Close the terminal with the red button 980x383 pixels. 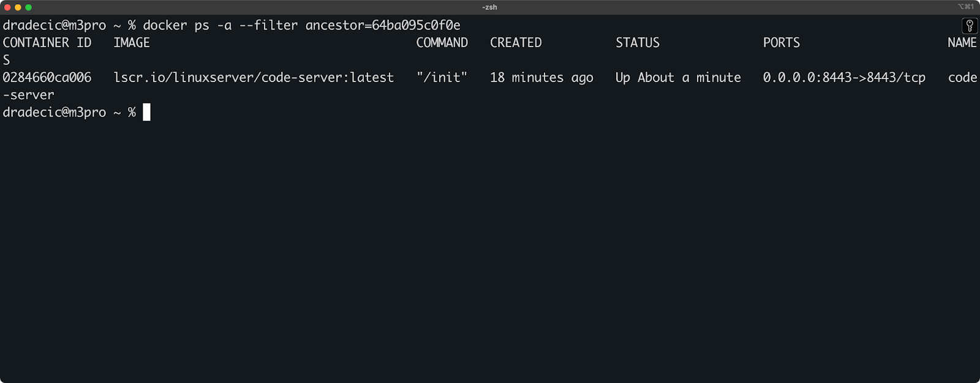[7, 7]
